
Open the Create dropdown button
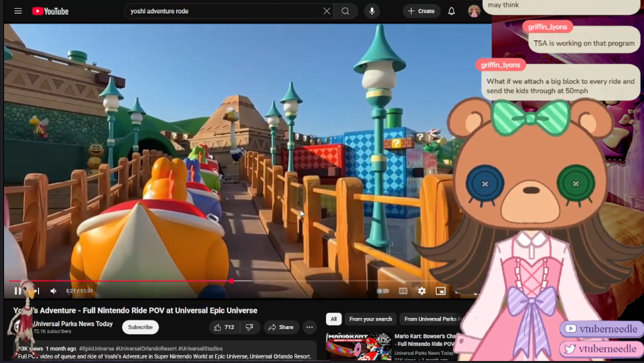tap(421, 11)
